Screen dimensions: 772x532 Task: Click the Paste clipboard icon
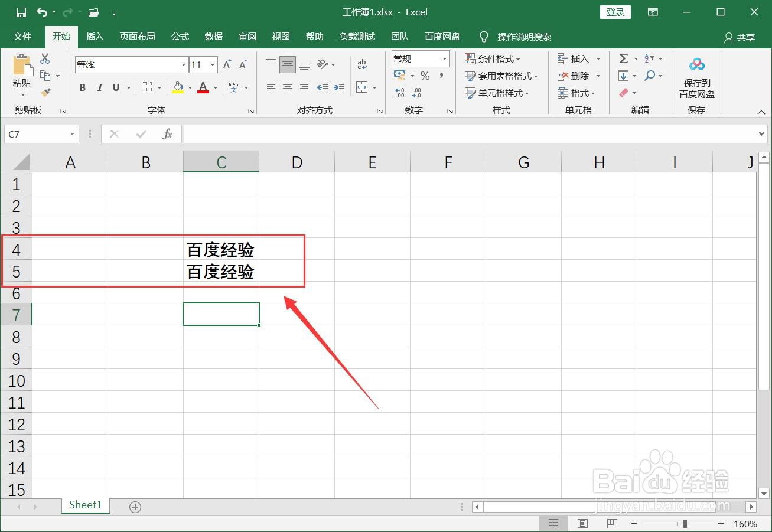(22, 64)
